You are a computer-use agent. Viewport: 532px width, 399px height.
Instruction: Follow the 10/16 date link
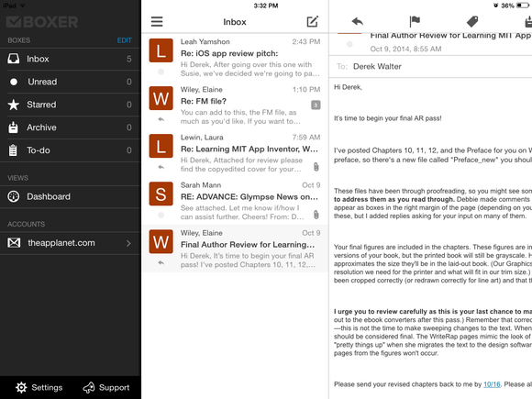492,384
